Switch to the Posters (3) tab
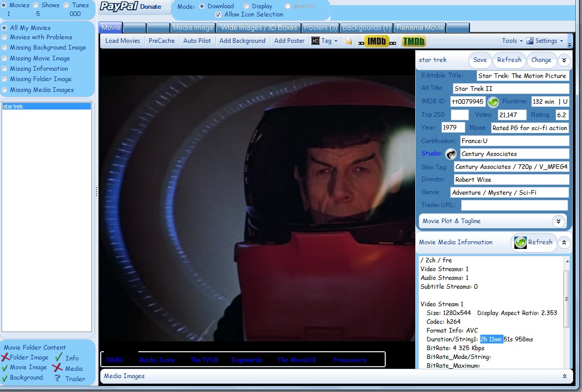The image size is (582, 392). click(320, 28)
